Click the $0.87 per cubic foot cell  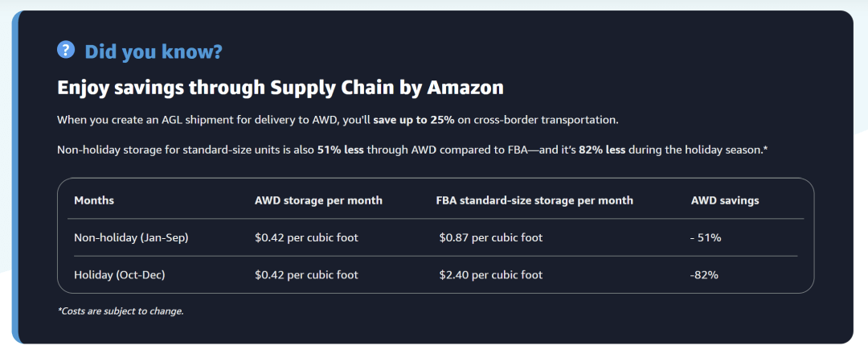491,237
